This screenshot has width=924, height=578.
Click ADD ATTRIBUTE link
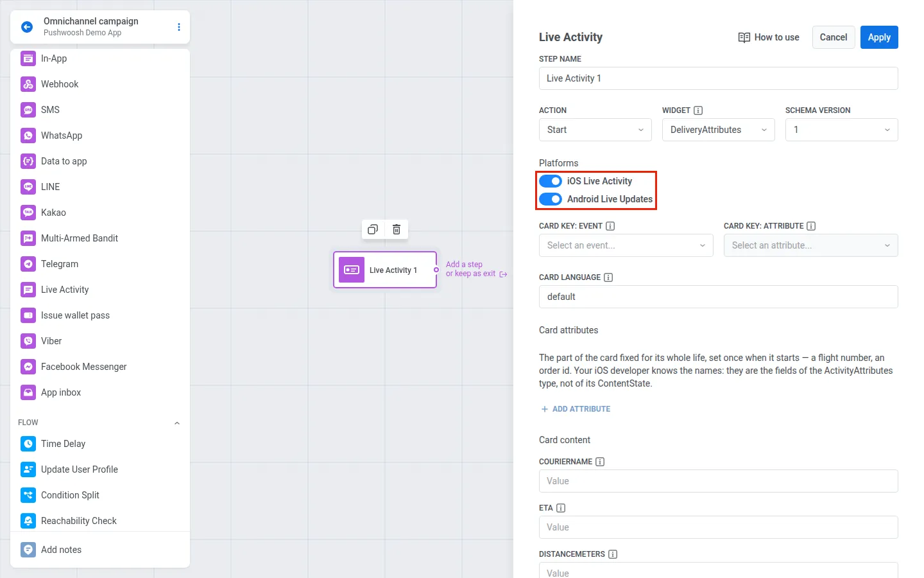click(x=576, y=409)
